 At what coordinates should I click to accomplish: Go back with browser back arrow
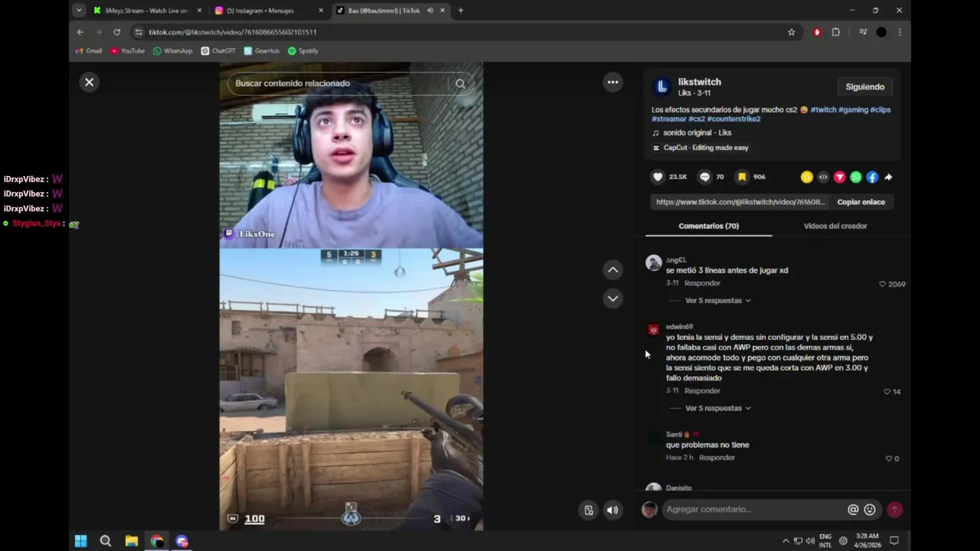(80, 32)
